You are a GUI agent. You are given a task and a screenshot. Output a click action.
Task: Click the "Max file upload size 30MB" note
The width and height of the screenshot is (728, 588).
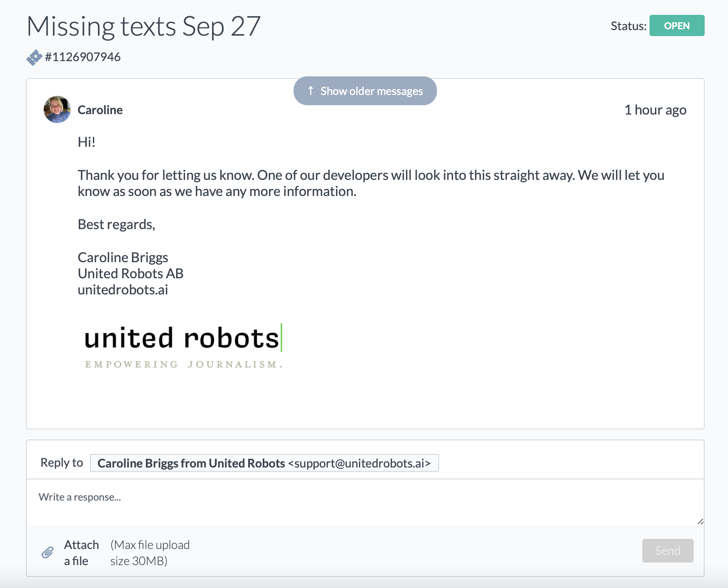pyautogui.click(x=150, y=552)
